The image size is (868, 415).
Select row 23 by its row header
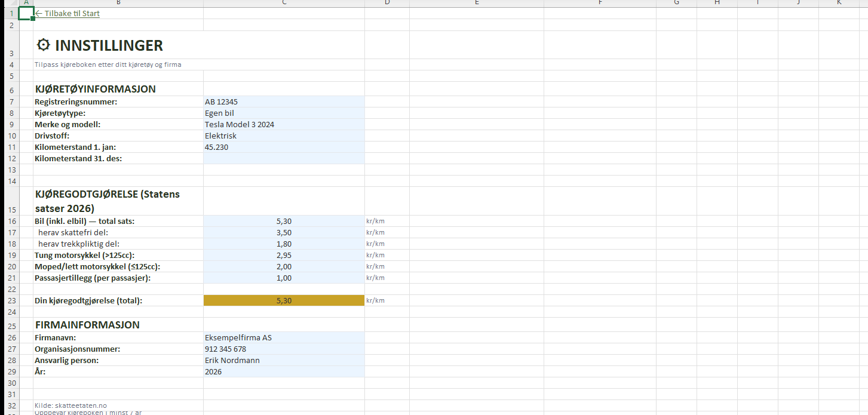(x=11, y=301)
